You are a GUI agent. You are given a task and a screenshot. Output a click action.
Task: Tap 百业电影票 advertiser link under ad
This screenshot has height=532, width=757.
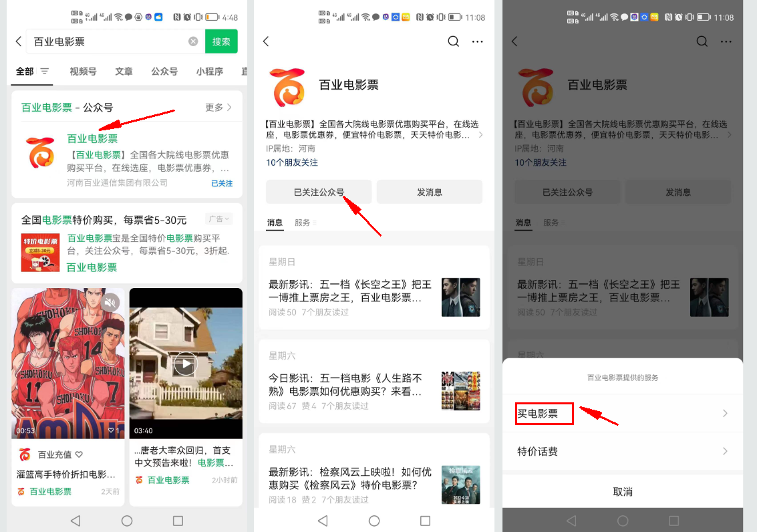pyautogui.click(x=92, y=267)
